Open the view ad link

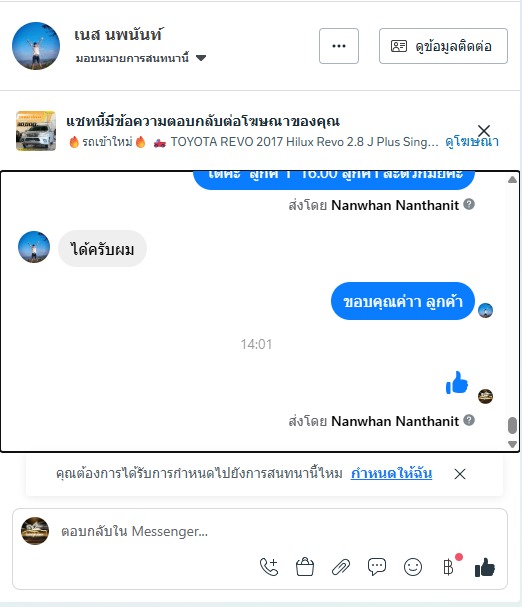(x=472, y=142)
